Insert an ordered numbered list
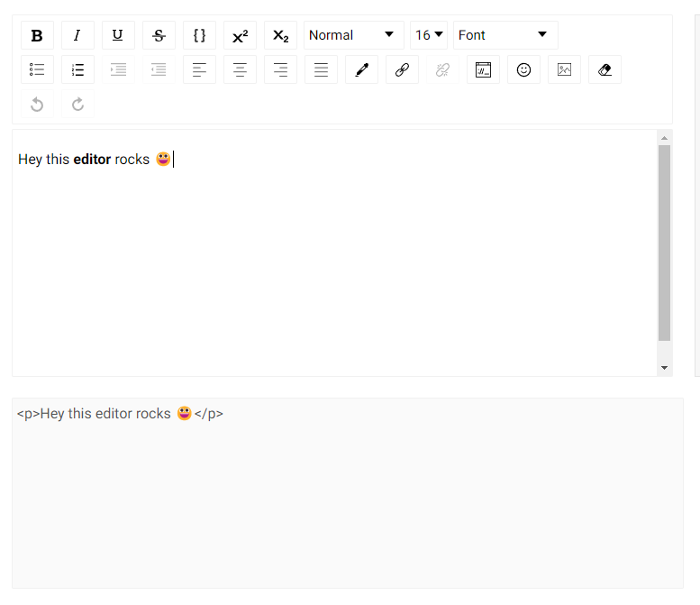The width and height of the screenshot is (700, 605). click(x=77, y=69)
